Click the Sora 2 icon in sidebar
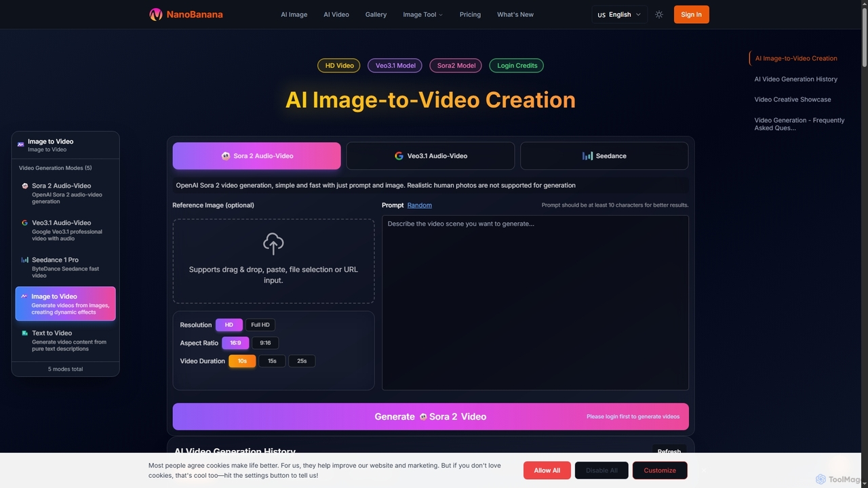The width and height of the screenshot is (868, 488). click(25, 186)
